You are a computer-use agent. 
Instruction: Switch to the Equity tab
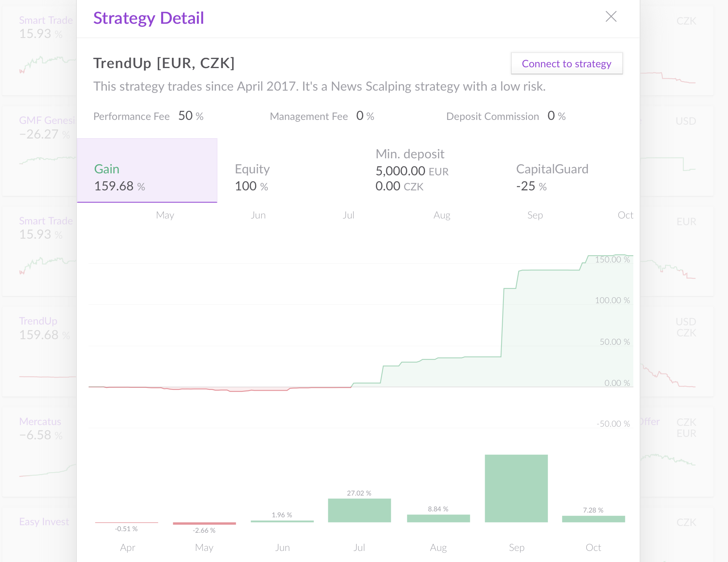click(x=288, y=171)
